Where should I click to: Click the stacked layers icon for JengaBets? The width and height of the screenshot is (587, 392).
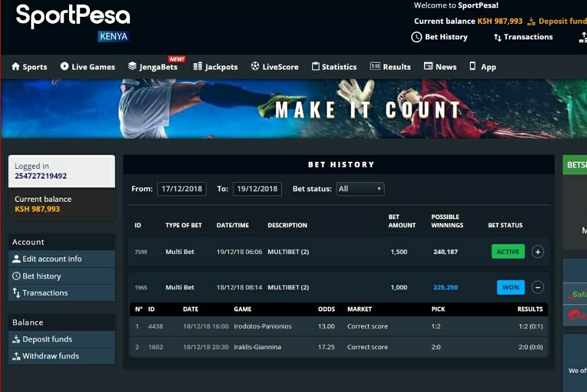point(132,66)
